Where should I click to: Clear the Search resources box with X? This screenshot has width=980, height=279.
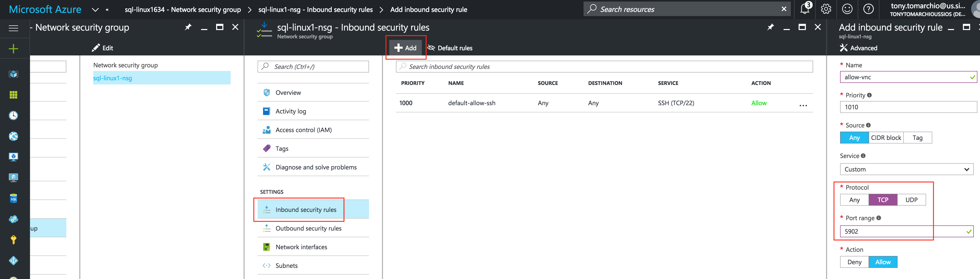(x=784, y=9)
